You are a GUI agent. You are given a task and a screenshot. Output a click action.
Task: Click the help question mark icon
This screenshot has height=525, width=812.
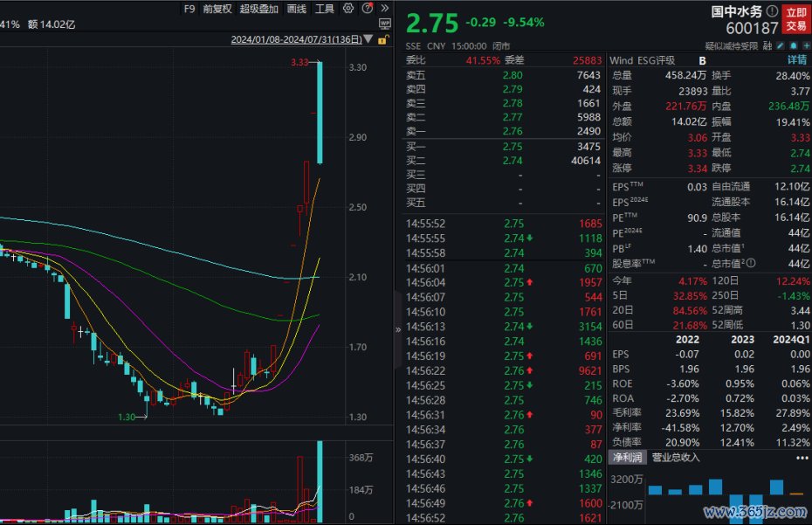pyautogui.click(x=367, y=9)
